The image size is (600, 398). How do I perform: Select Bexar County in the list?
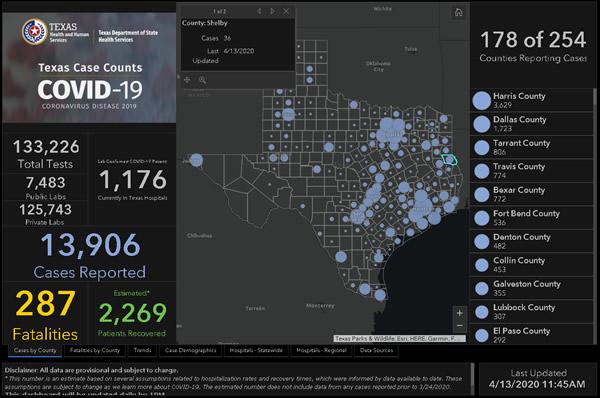[x=531, y=194]
